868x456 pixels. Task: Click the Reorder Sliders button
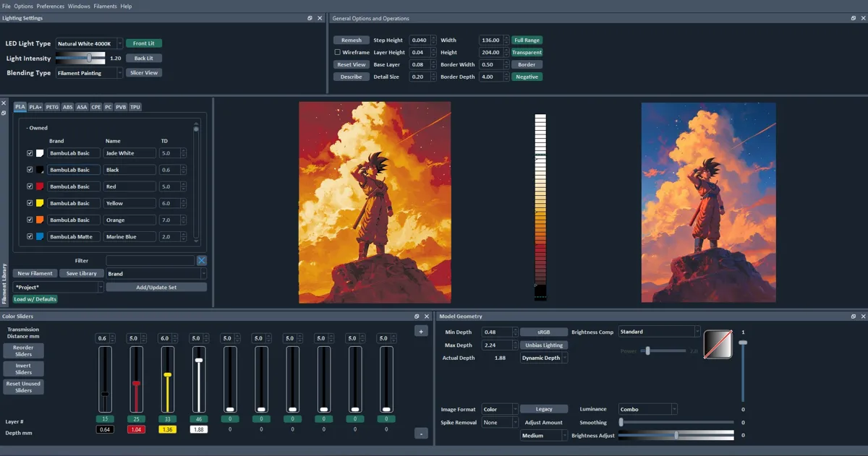(x=24, y=350)
